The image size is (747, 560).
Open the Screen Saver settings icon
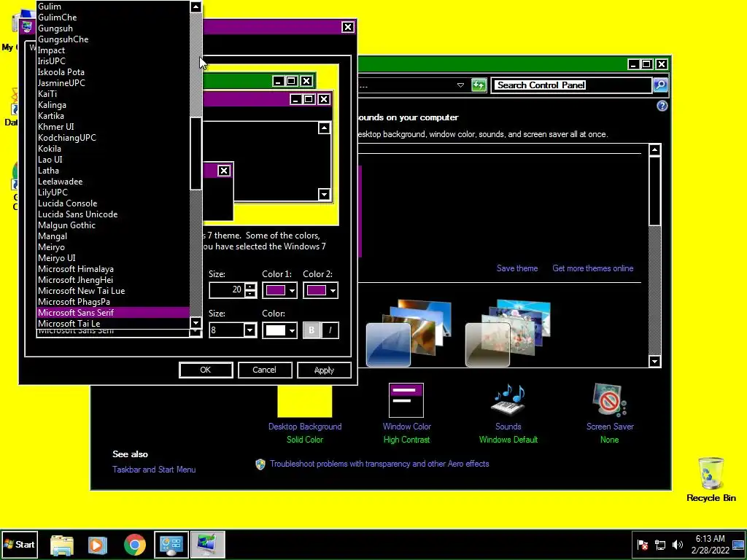(x=610, y=400)
